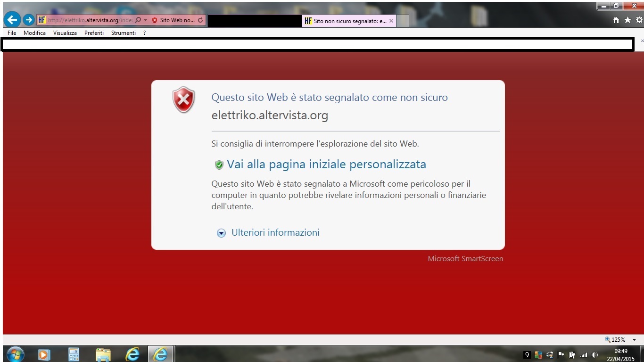Open the Modifica menu

pyautogui.click(x=34, y=33)
